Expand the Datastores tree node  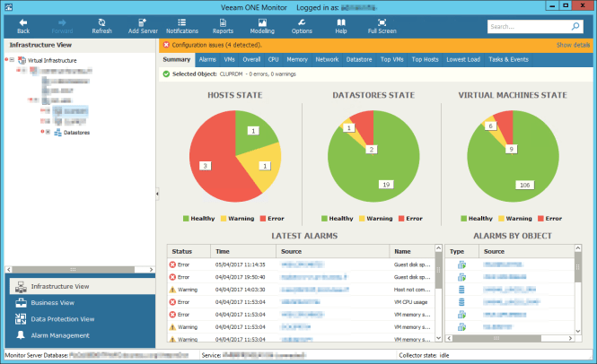point(48,132)
